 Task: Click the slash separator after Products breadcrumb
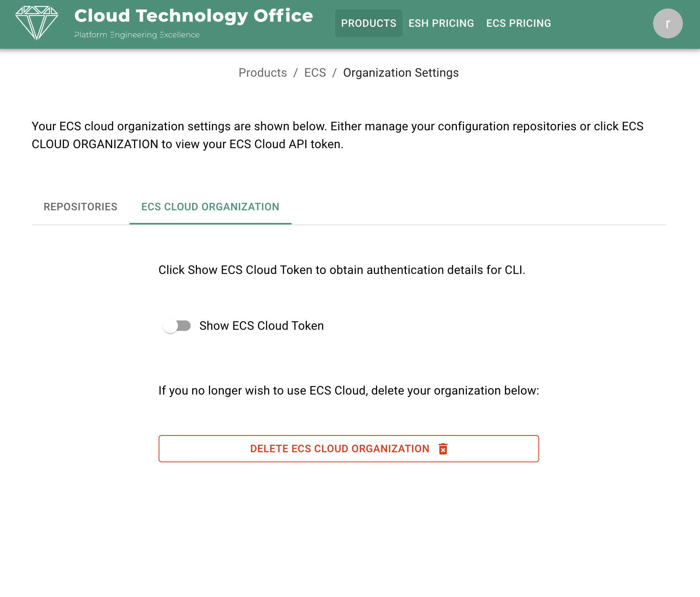[x=296, y=73]
